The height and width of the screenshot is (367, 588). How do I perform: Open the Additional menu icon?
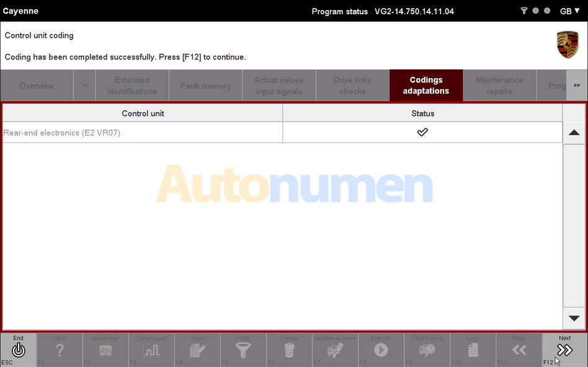tap(335, 350)
